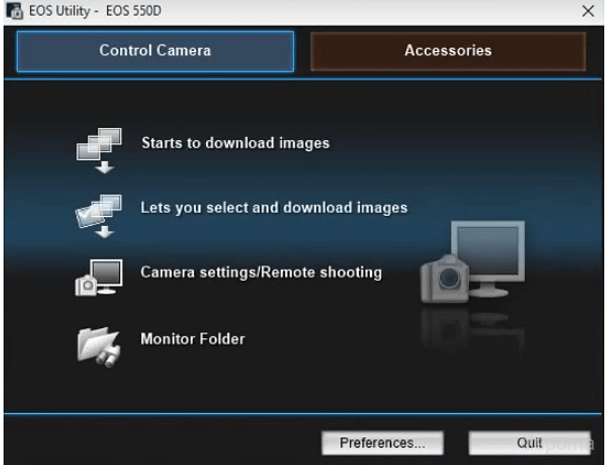Click the EOS Utility title bar app icon
The width and height of the screenshot is (606, 465).
point(11,10)
